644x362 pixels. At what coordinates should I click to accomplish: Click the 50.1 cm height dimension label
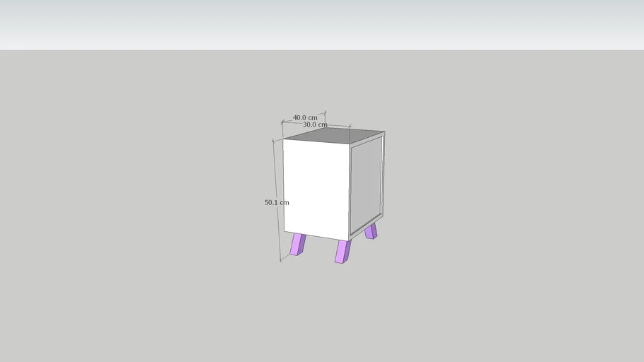(x=277, y=202)
